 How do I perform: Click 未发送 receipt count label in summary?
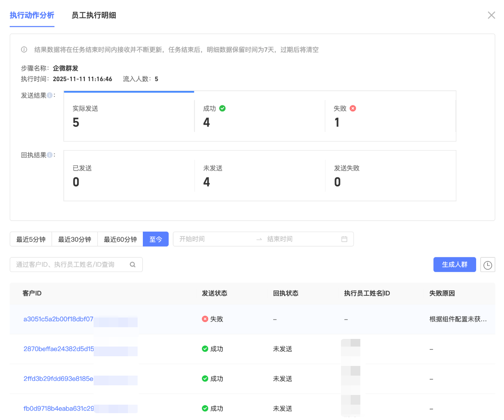tap(213, 168)
